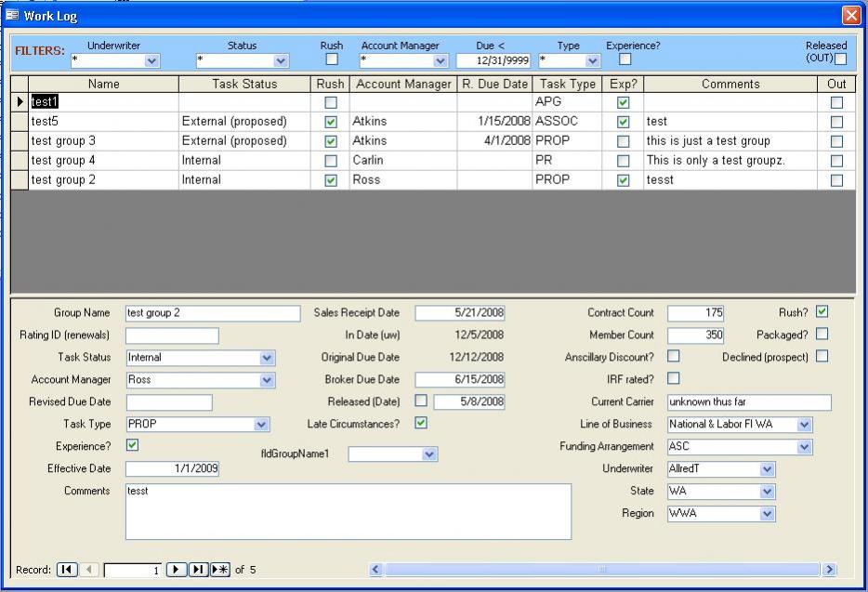Click the Effective Date field
The width and height of the screenshot is (868, 592).
point(172,468)
